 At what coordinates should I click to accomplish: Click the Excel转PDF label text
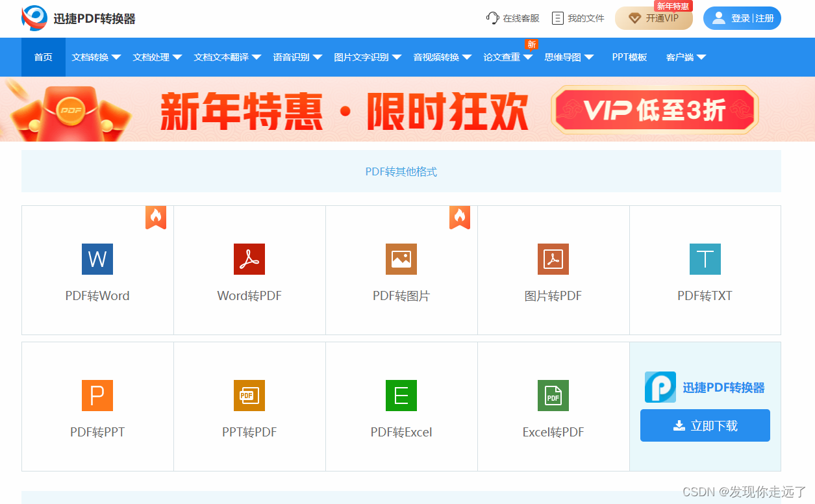(x=553, y=432)
